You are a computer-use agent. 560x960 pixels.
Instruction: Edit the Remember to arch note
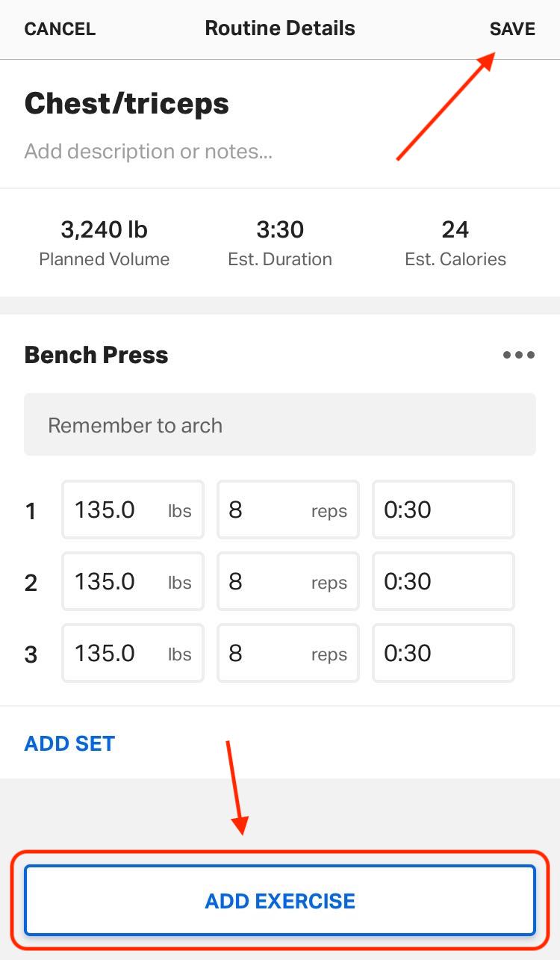coord(280,424)
